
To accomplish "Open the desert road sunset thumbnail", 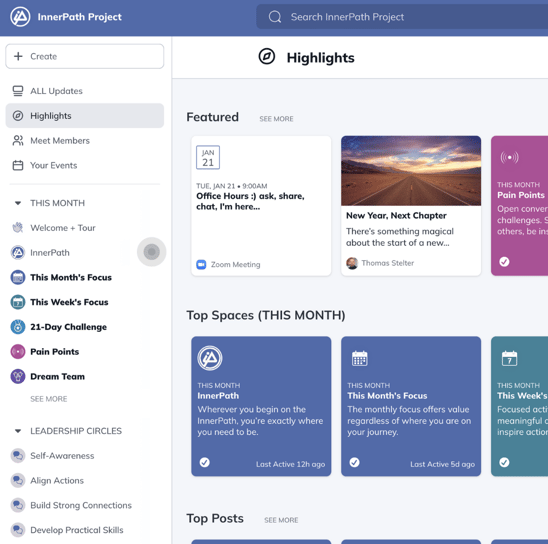I will [411, 171].
